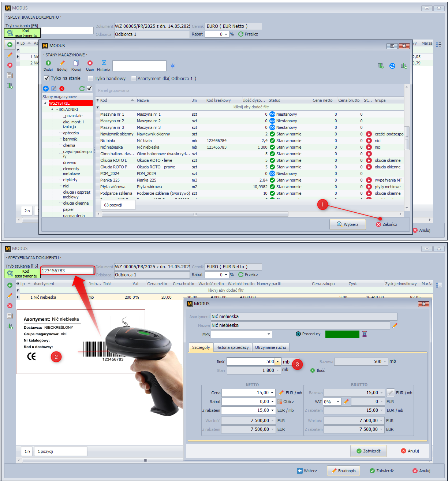Click the edit group icon above the tree

54,89
